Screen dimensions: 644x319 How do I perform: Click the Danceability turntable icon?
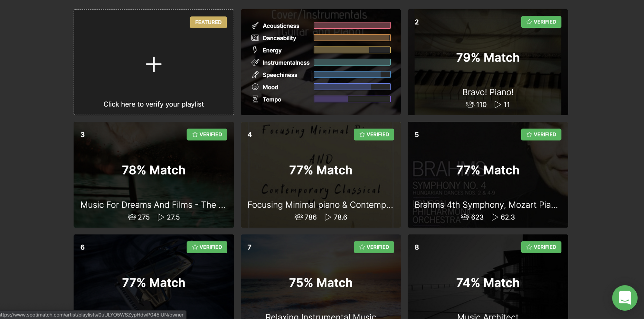click(255, 38)
